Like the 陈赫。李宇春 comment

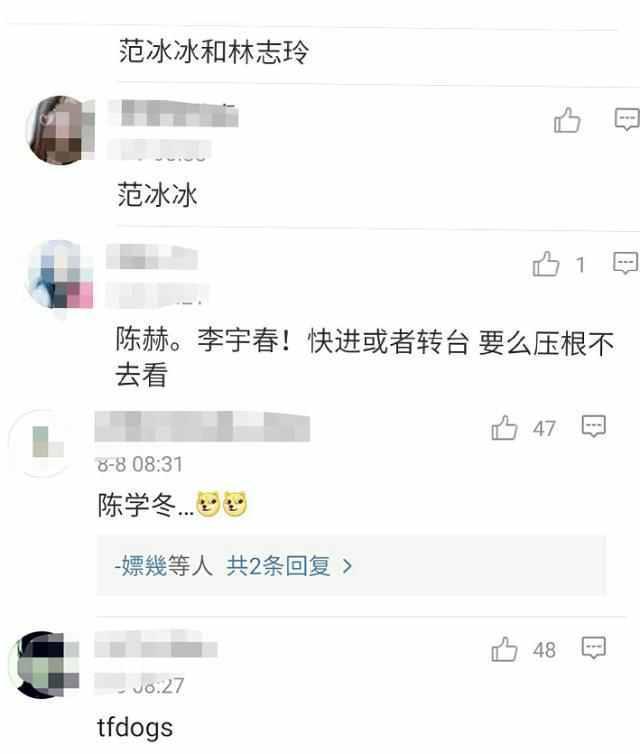tap(546, 264)
